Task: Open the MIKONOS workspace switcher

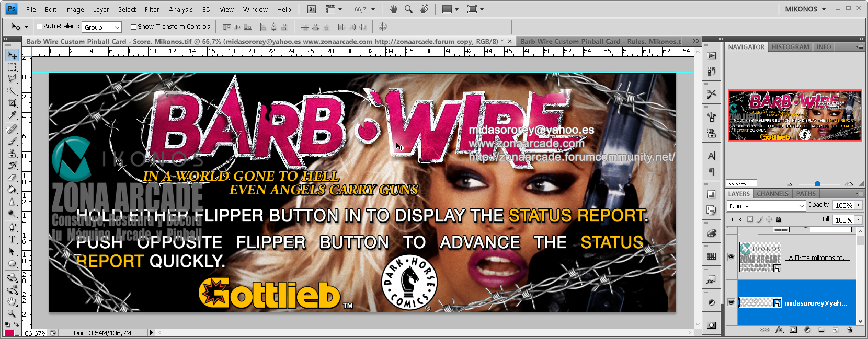Action: (x=805, y=9)
